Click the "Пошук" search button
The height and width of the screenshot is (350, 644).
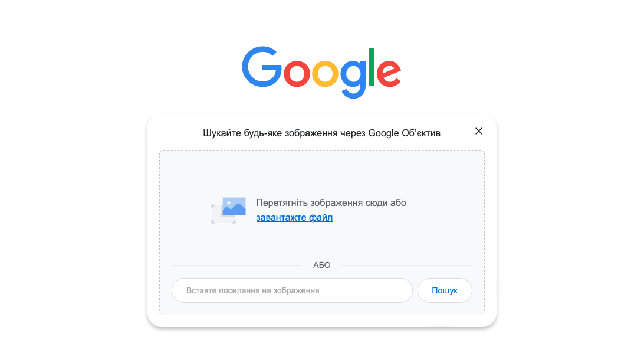click(445, 290)
